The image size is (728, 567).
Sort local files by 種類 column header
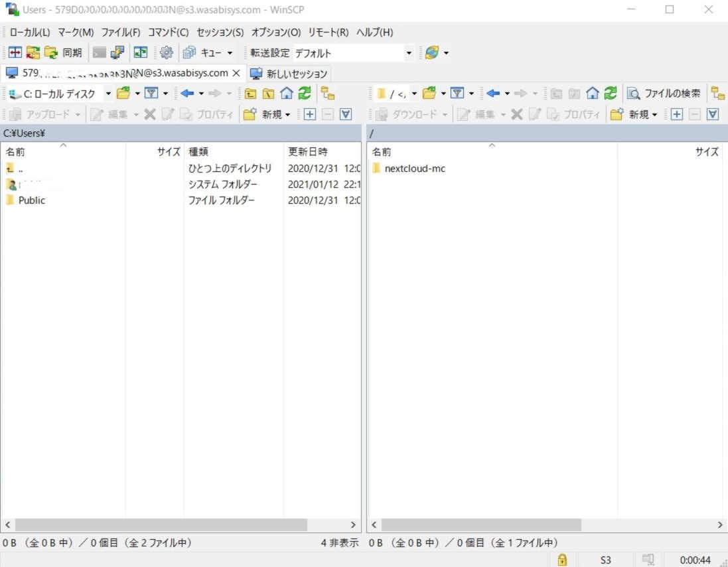[234, 152]
